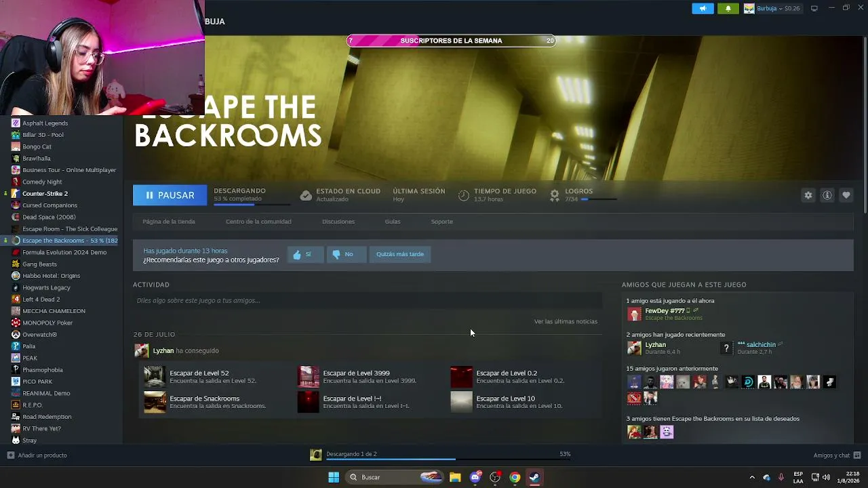Click the Habbo Hotel: Origins game icon
Viewport: 868px width, 488px height.
pyautogui.click(x=16, y=276)
